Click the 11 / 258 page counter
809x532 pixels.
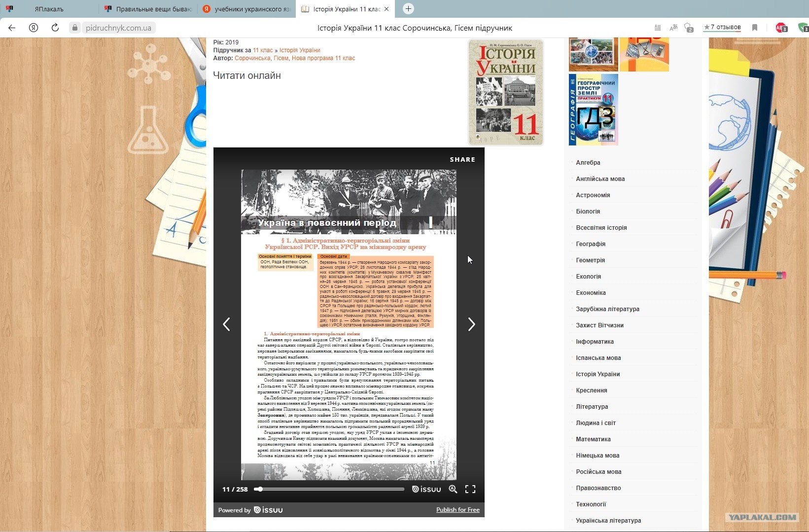point(235,489)
